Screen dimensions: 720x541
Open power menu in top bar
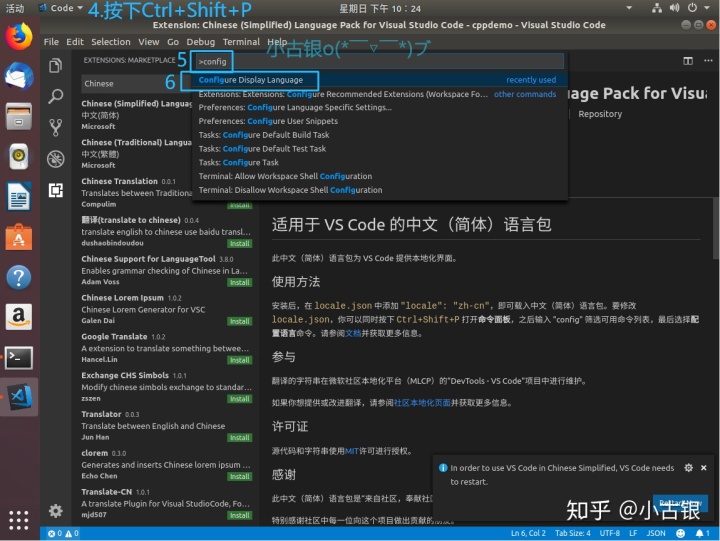pos(692,8)
